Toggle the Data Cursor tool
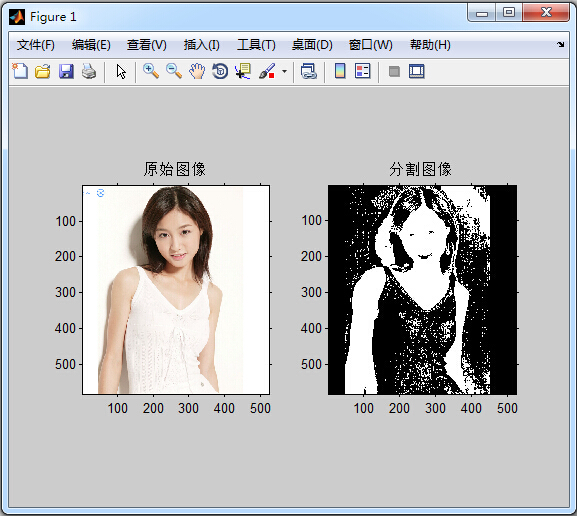Image resolution: width=577 pixels, height=516 pixels. coord(243,71)
